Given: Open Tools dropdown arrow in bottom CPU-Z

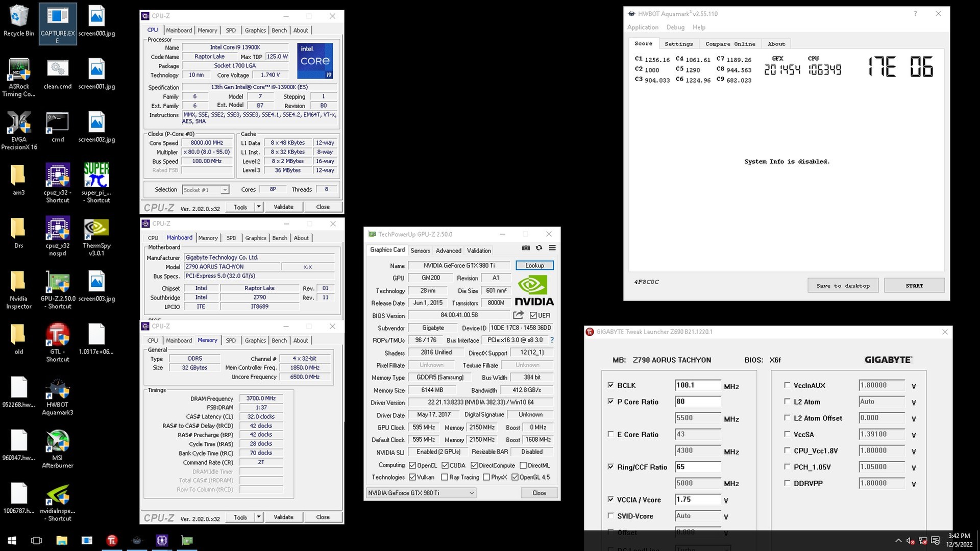Looking at the screenshot, I should click(x=259, y=517).
